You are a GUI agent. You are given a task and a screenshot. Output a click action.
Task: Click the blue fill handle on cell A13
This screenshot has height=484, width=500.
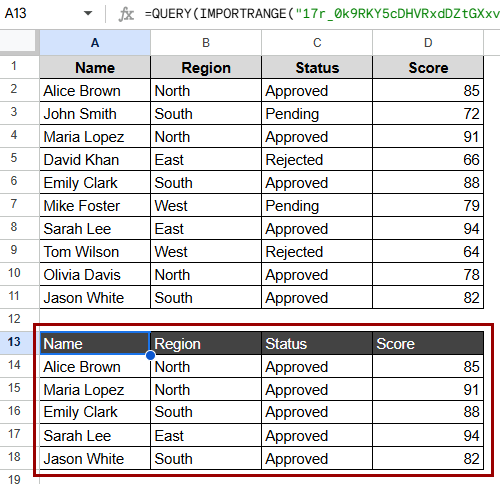point(150,355)
